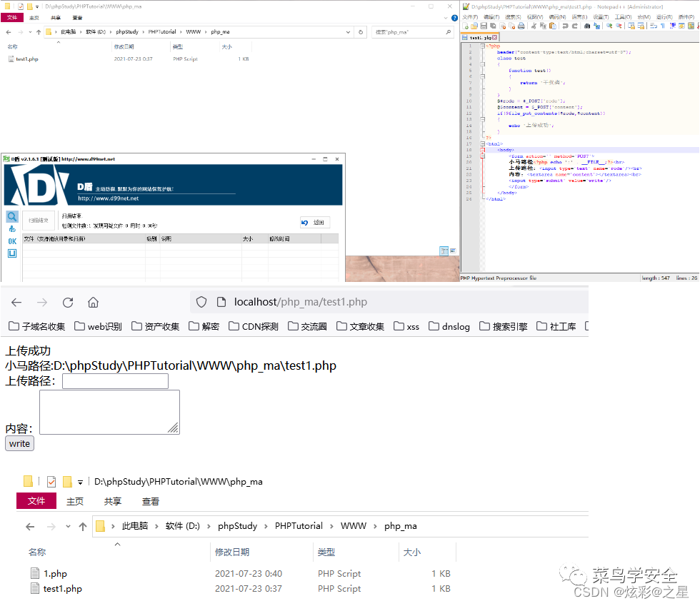Click search box 搜索"php_ma" in Explorer

tap(413, 32)
